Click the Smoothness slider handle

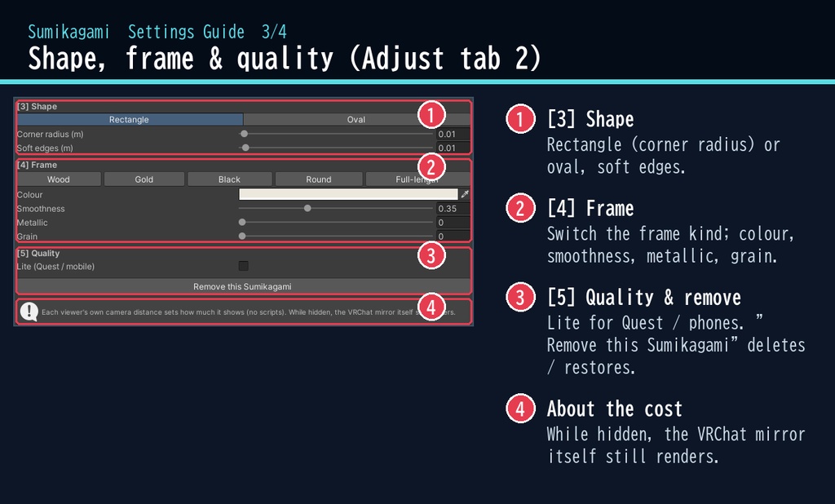tap(307, 208)
